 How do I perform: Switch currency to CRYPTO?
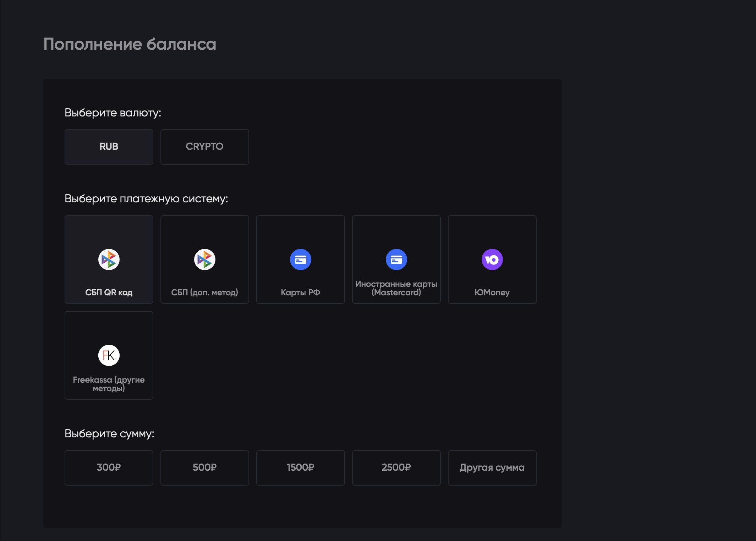tap(205, 147)
